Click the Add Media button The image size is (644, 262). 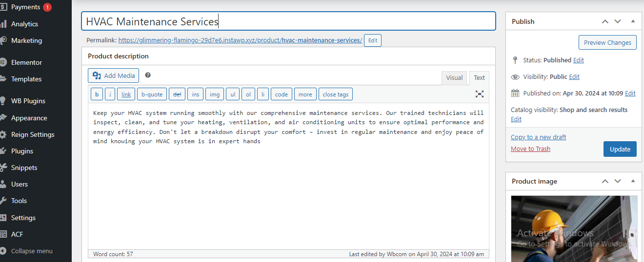point(113,75)
